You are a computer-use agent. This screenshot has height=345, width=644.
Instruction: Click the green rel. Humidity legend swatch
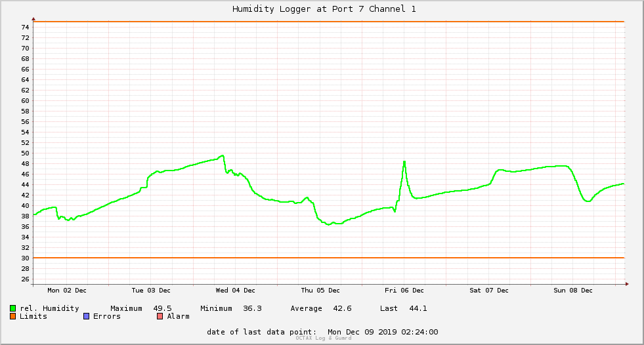[x=12, y=308]
